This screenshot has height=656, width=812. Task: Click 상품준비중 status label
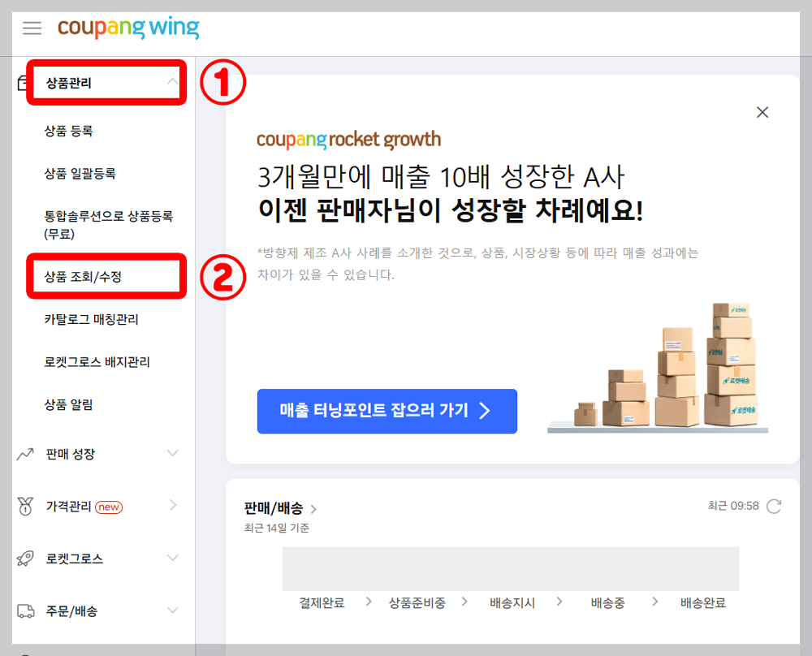coord(417,602)
